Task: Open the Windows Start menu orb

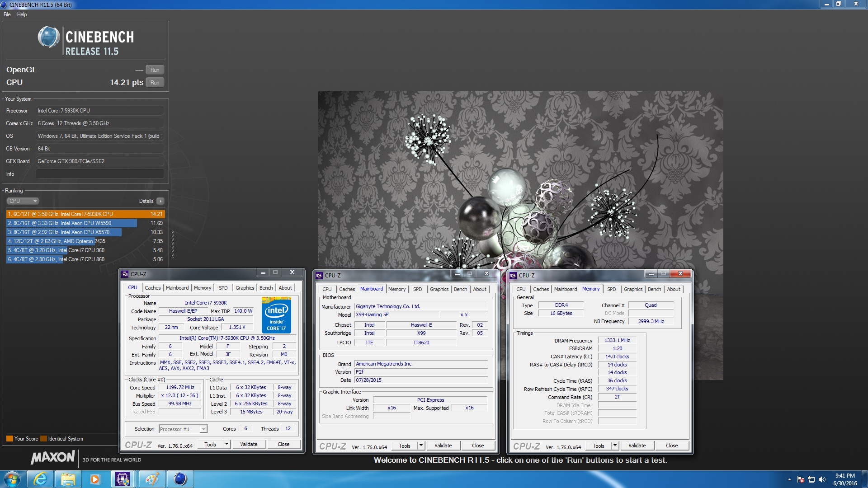Action: pos(12,479)
